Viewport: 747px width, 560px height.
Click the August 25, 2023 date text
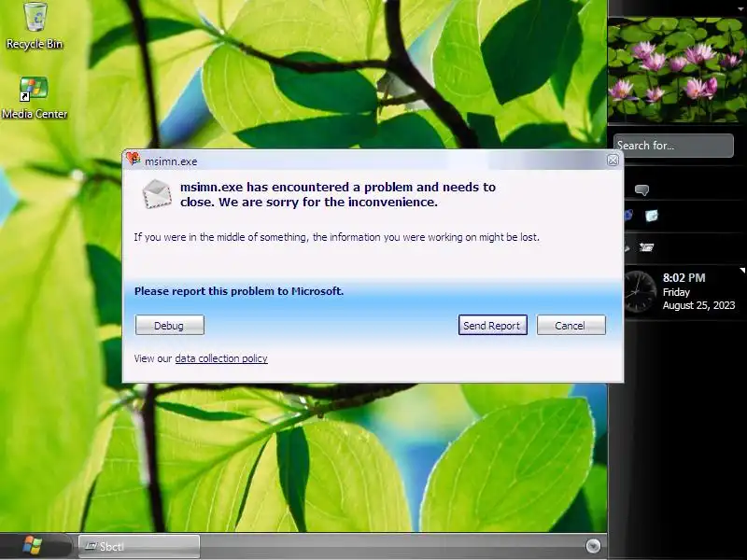pyautogui.click(x=698, y=305)
